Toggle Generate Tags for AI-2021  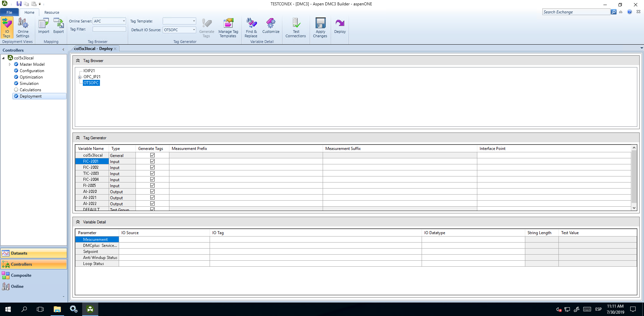pyautogui.click(x=152, y=198)
